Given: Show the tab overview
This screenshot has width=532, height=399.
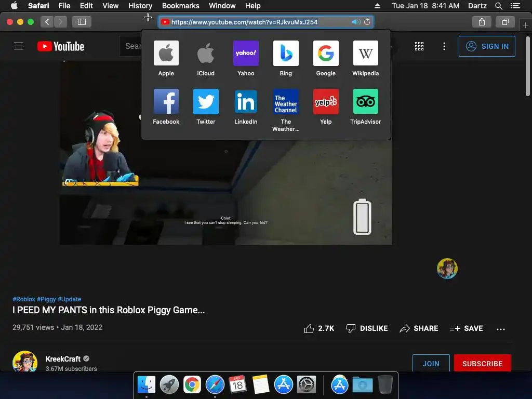Looking at the screenshot, I should pyautogui.click(x=505, y=22).
